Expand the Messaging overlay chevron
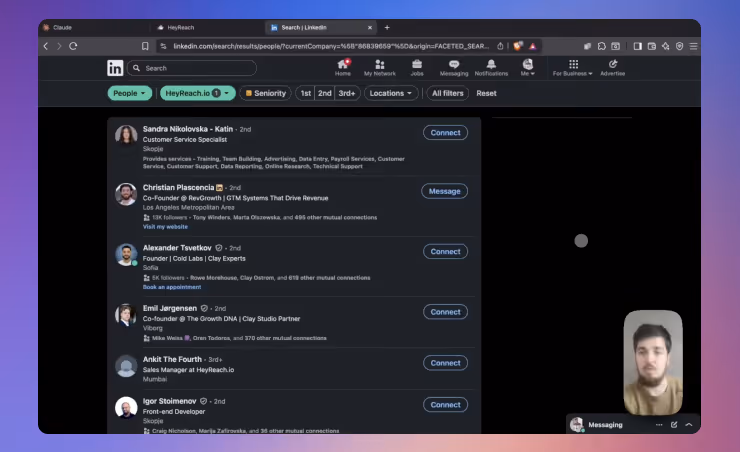Viewport: 740px width, 452px height. [x=689, y=425]
